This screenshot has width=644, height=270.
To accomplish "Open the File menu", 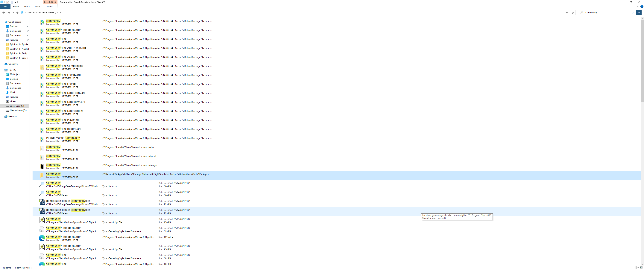I will coord(5,7).
